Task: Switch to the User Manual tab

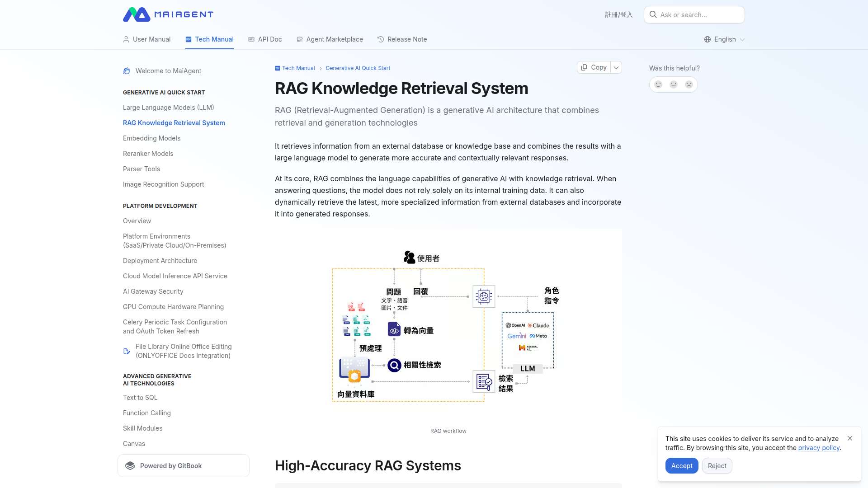Action: (147, 39)
